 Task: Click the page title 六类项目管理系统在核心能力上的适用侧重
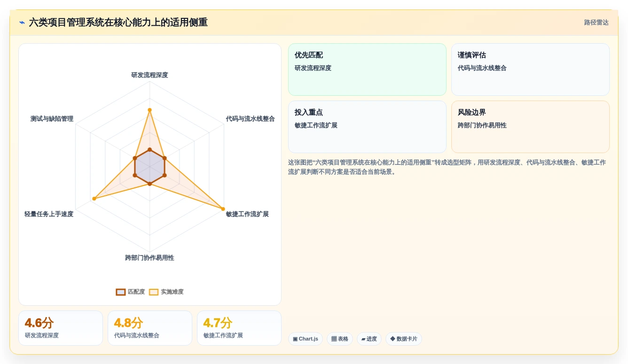[118, 23]
